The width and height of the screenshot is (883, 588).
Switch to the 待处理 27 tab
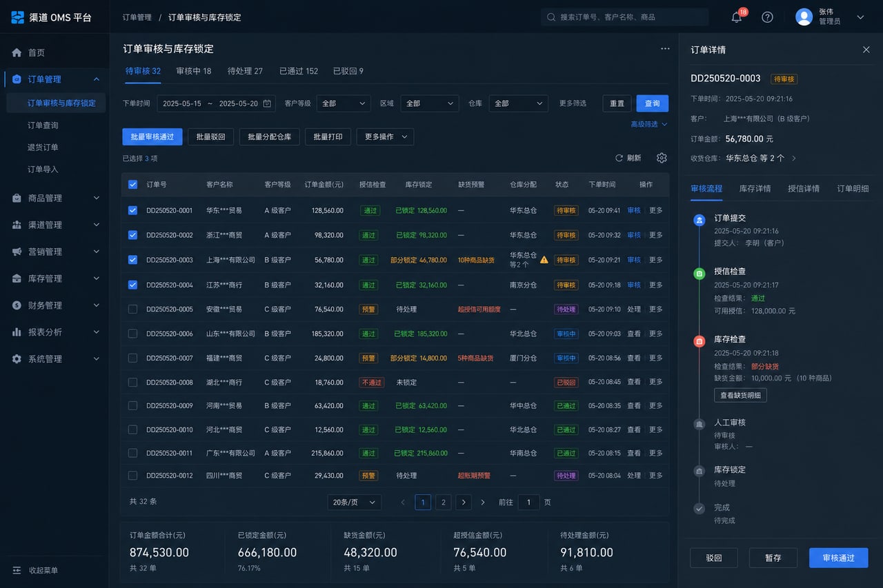pos(245,71)
